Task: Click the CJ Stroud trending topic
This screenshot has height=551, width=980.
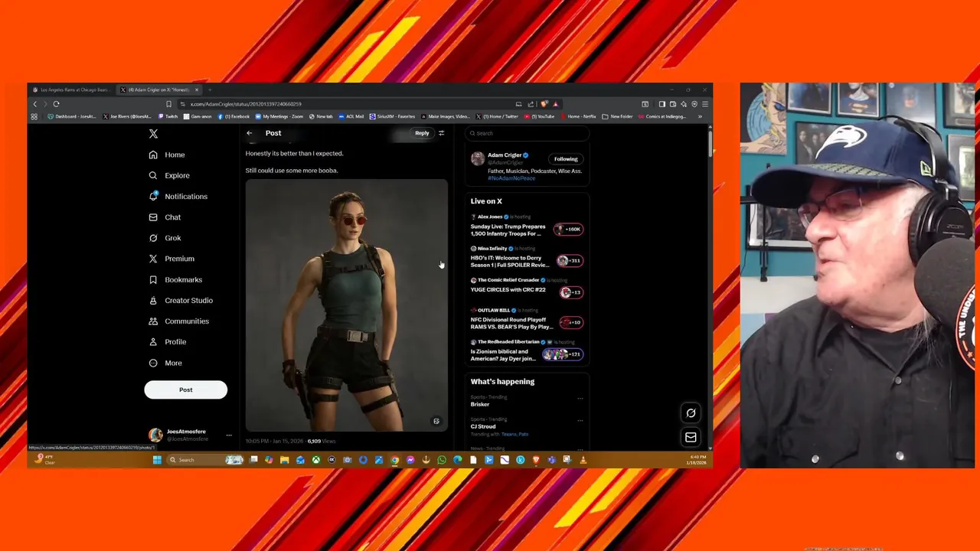Action: tap(483, 426)
